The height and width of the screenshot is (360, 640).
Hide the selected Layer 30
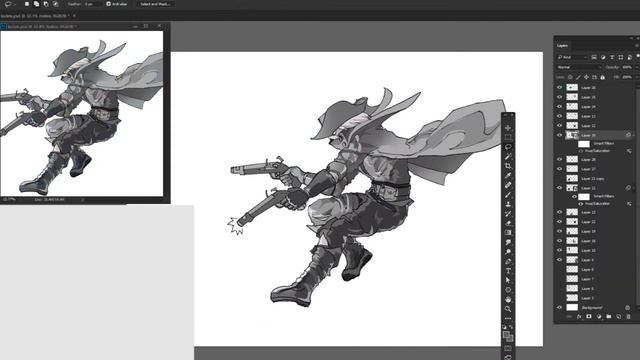[559, 135]
